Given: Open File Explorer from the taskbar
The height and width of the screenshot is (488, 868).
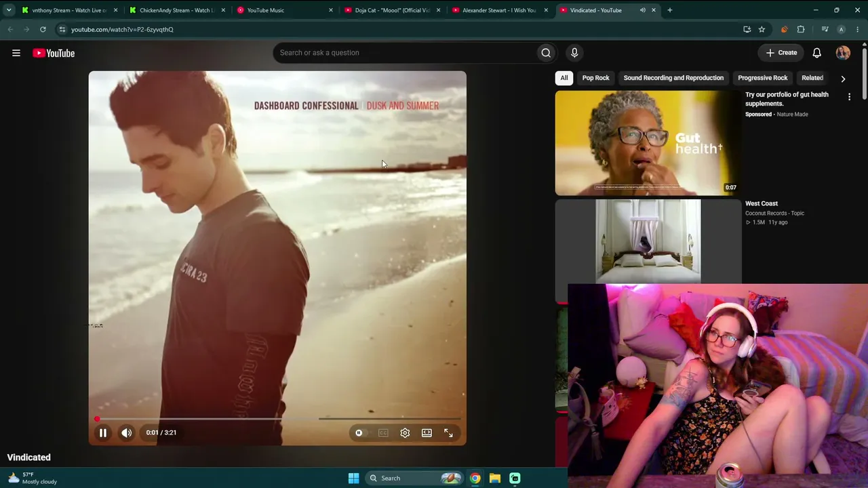Looking at the screenshot, I should 495,478.
